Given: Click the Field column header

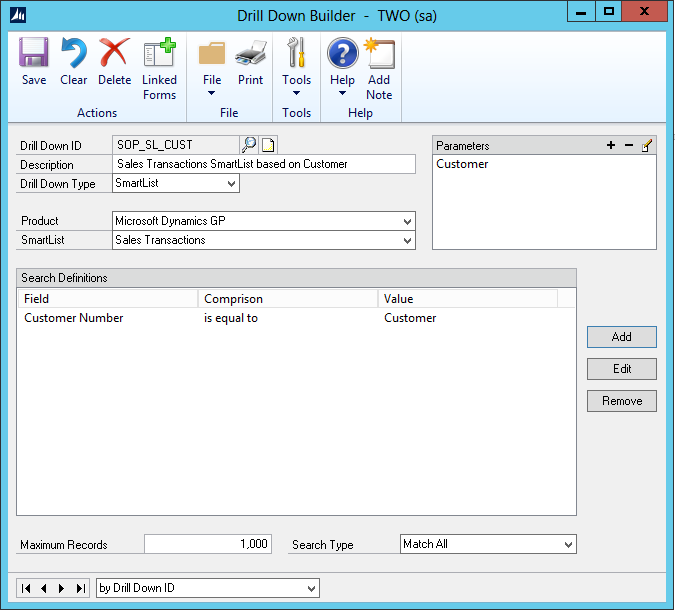Looking at the screenshot, I should click(108, 299).
